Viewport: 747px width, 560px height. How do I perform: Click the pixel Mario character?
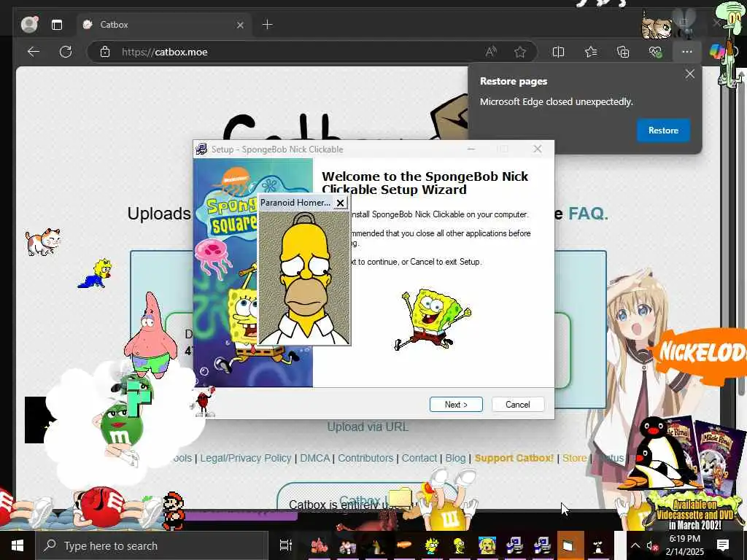pyautogui.click(x=174, y=511)
